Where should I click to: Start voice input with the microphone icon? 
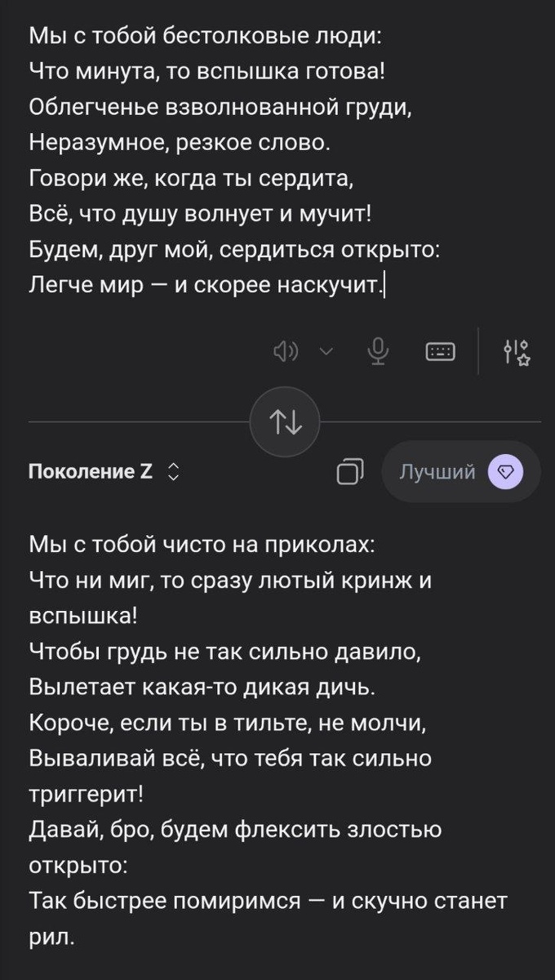point(376,351)
